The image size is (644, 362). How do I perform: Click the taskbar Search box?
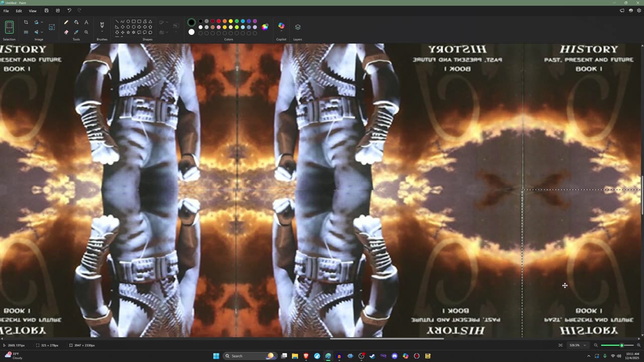point(250,356)
